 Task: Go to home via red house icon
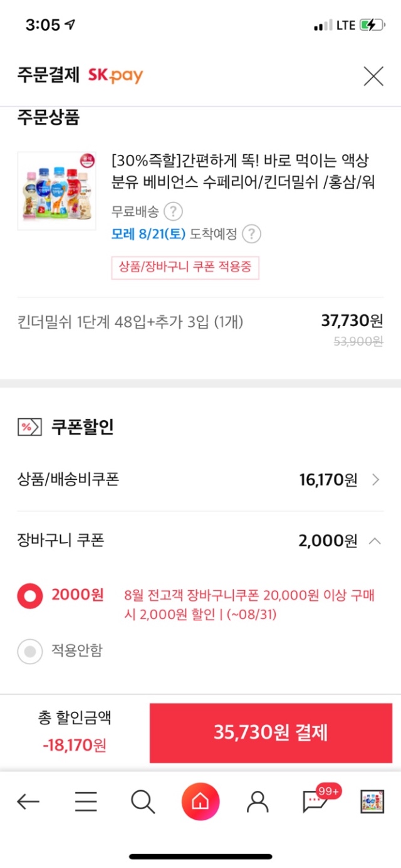[x=200, y=801]
